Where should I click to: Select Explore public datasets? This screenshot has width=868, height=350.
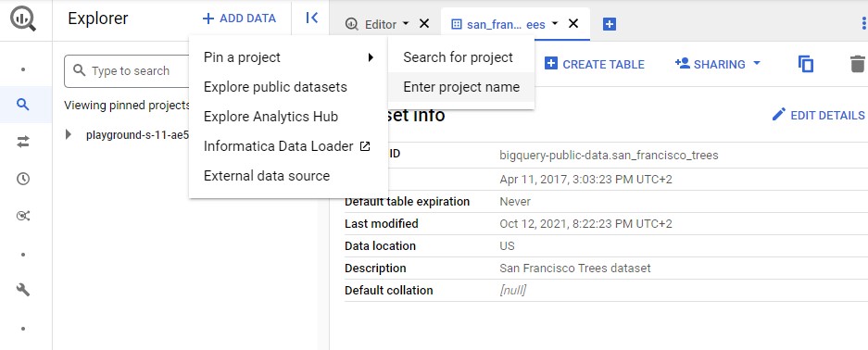pos(288,87)
